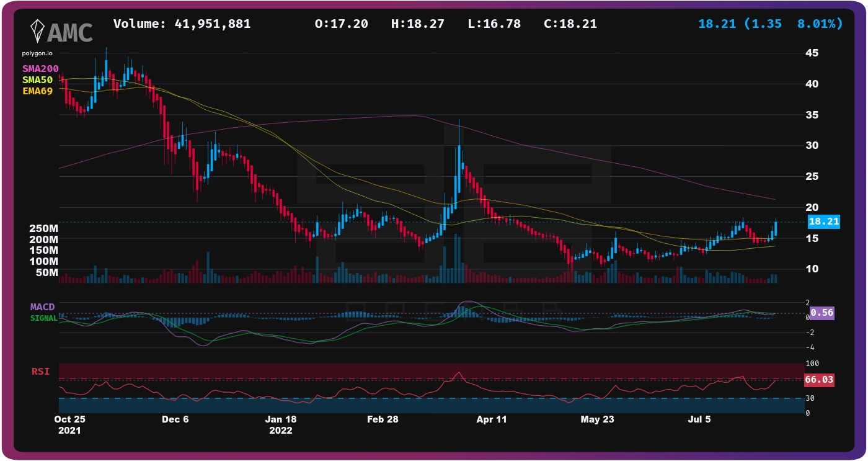Click the polygon.io attribution label

(x=37, y=53)
